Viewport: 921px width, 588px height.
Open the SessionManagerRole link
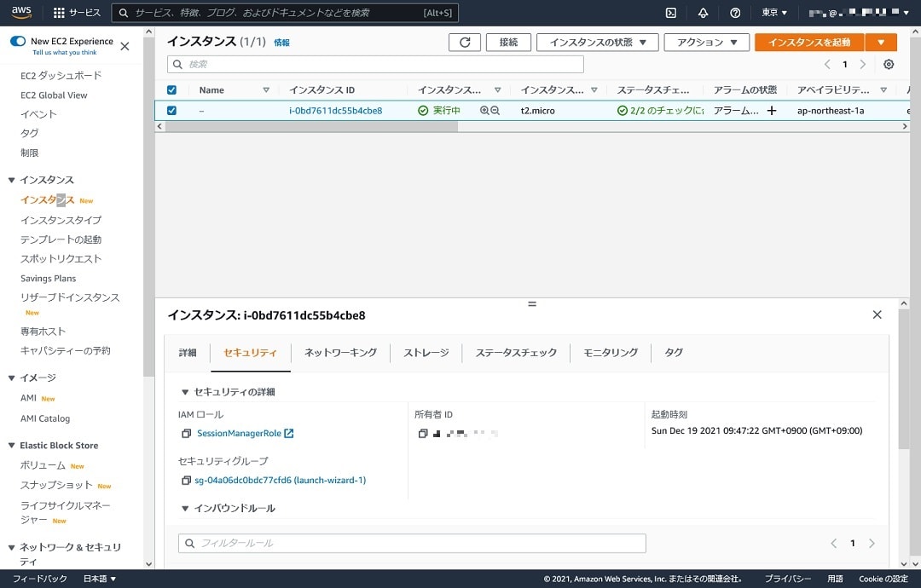(239, 433)
